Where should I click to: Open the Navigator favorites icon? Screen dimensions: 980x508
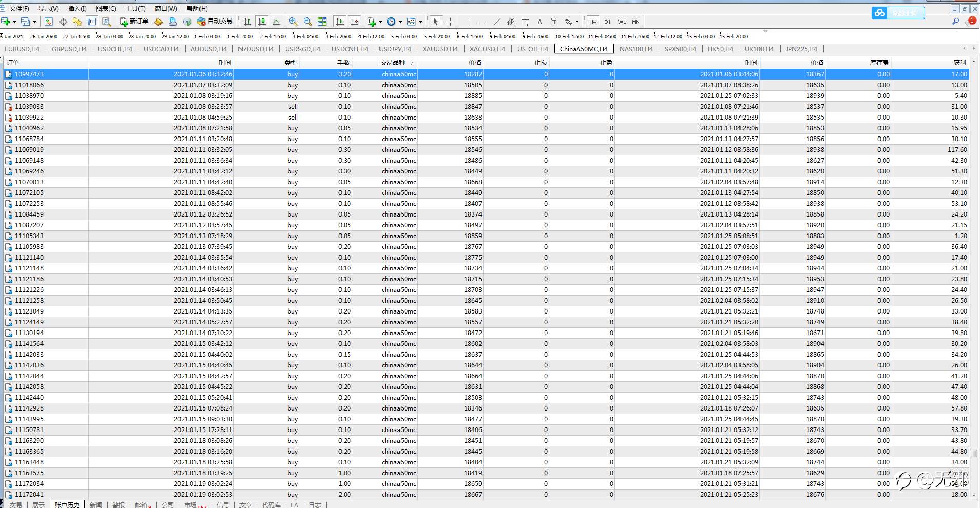tap(77, 22)
